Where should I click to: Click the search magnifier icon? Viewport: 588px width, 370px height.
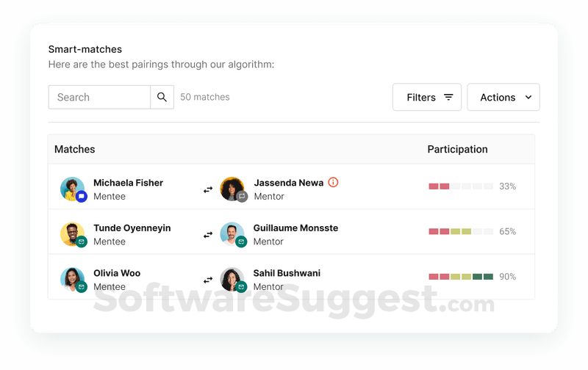point(162,97)
